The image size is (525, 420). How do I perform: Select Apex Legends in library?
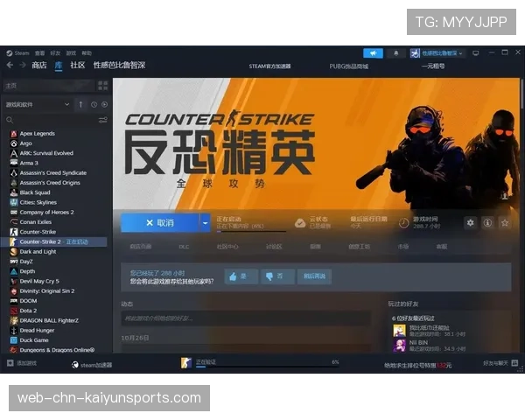tap(37, 134)
